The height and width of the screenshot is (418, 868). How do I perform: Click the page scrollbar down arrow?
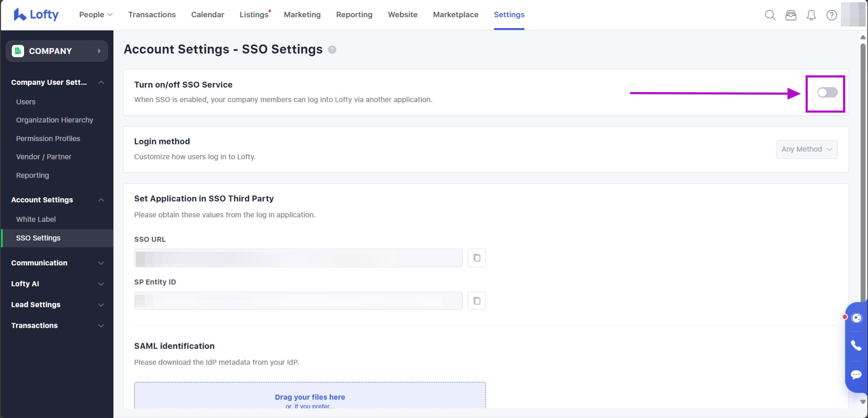pyautogui.click(x=863, y=402)
